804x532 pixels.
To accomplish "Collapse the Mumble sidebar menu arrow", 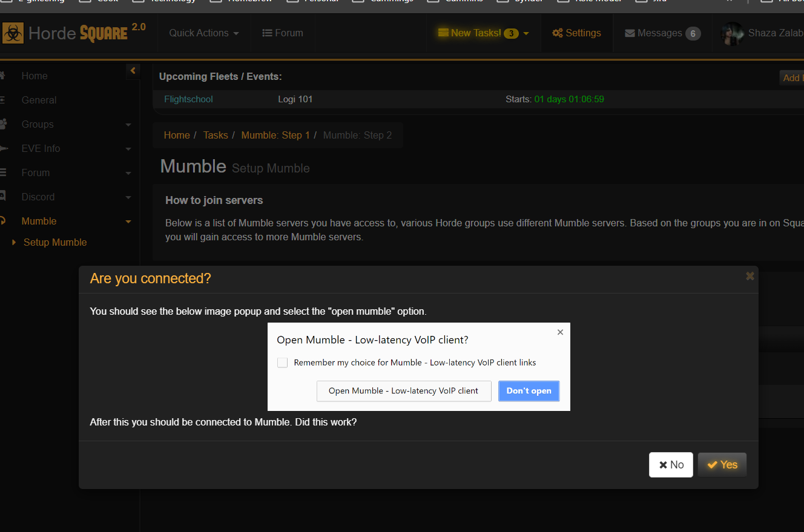I will pos(128,222).
